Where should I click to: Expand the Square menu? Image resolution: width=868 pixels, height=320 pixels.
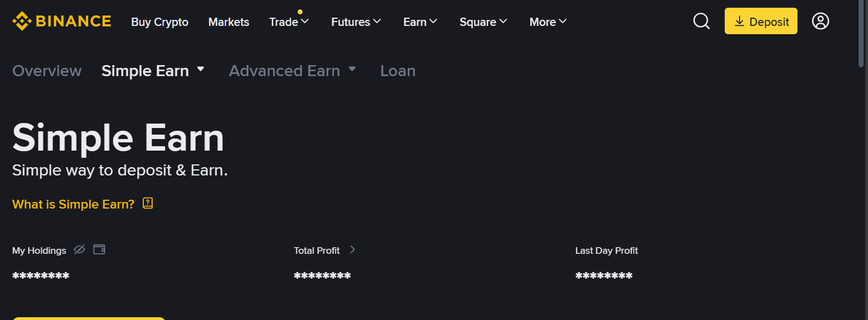coord(483,22)
